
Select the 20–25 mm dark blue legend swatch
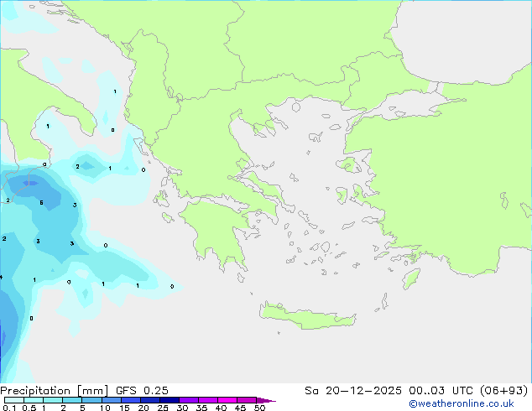tap(150, 400)
